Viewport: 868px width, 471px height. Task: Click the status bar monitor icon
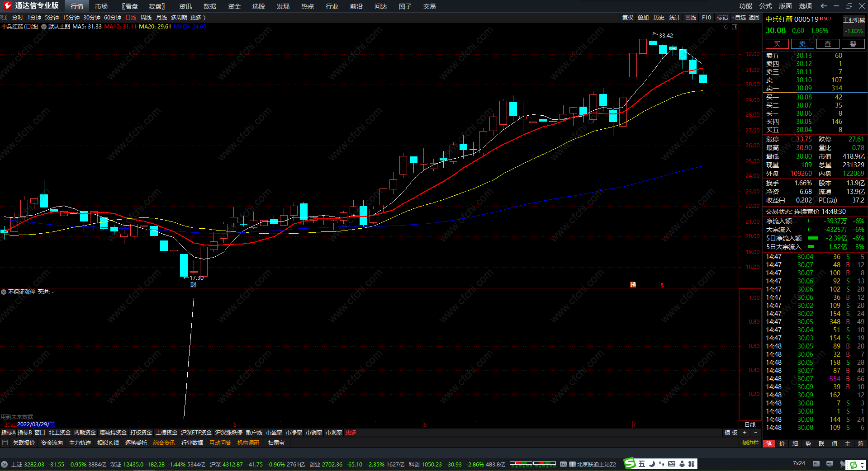point(830,464)
